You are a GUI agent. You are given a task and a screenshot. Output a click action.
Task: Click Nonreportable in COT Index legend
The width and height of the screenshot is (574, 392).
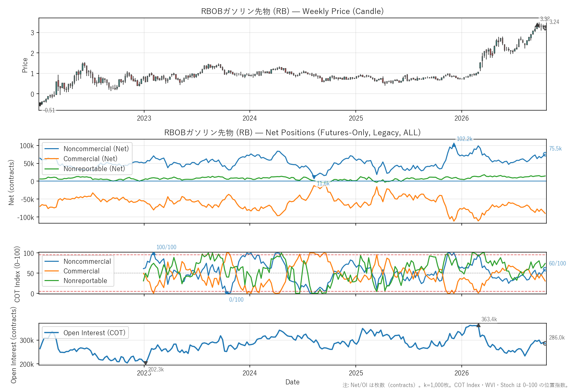(x=76, y=281)
